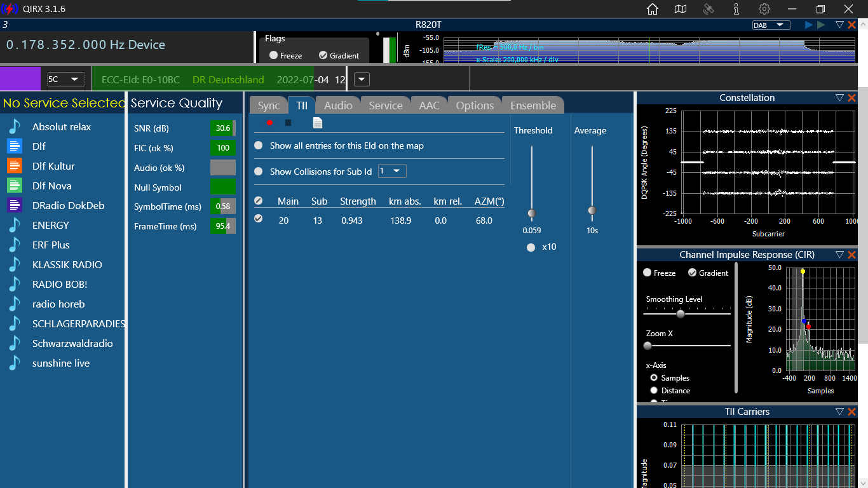
Task: Open the settings gear icon
Action: 764,9
